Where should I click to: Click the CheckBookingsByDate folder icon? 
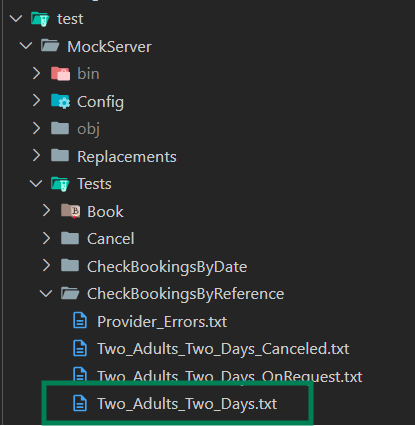(70, 266)
